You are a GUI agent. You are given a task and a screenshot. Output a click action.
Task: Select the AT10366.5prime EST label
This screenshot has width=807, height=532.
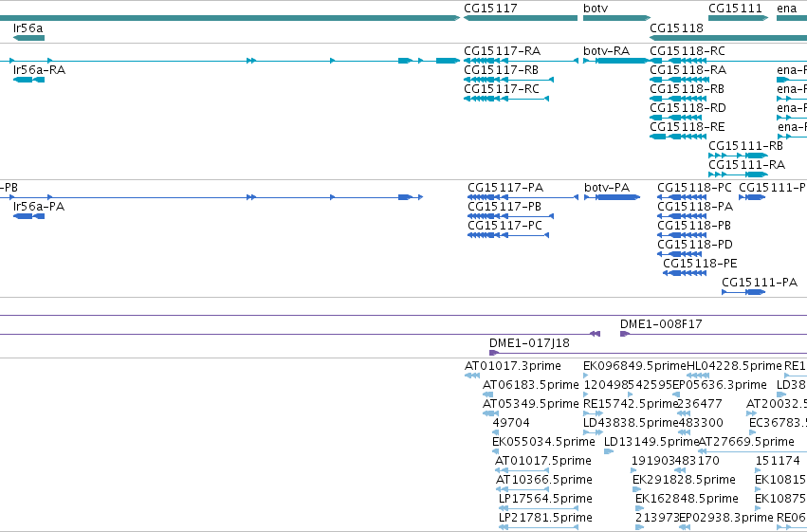point(544,480)
